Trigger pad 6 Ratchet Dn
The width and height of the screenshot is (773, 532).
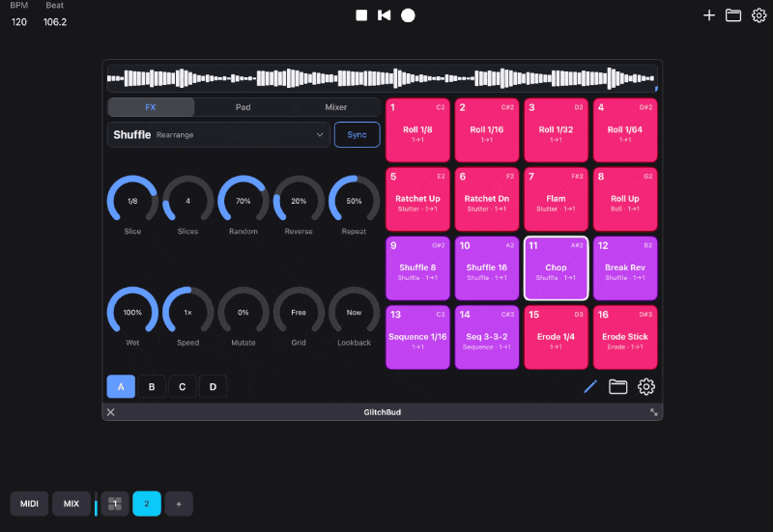487,199
